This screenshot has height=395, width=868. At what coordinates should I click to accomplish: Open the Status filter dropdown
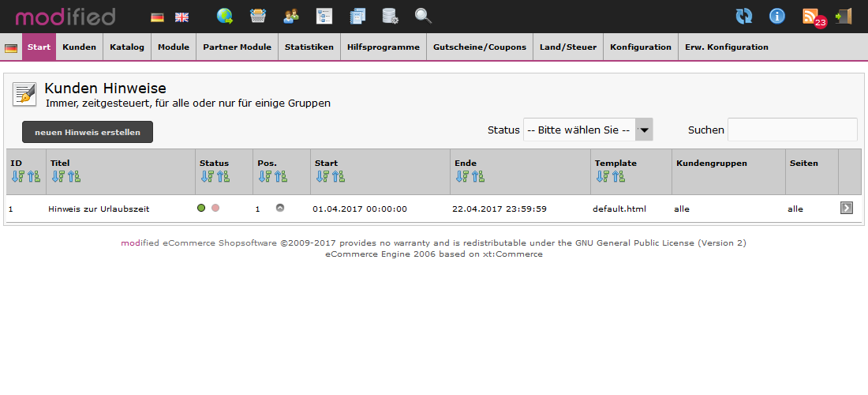[x=588, y=130]
